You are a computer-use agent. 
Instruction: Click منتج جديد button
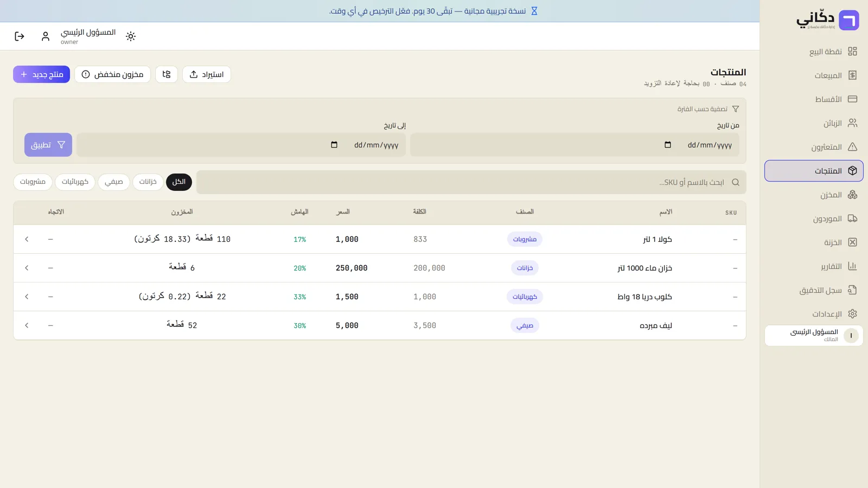tap(42, 74)
